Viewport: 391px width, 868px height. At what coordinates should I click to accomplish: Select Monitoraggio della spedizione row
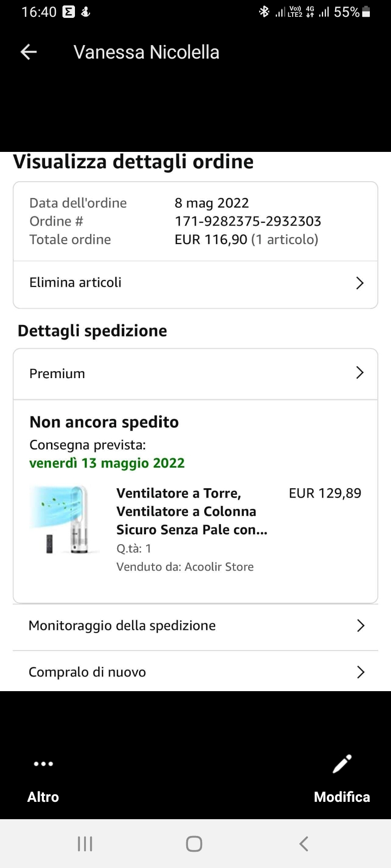195,626
